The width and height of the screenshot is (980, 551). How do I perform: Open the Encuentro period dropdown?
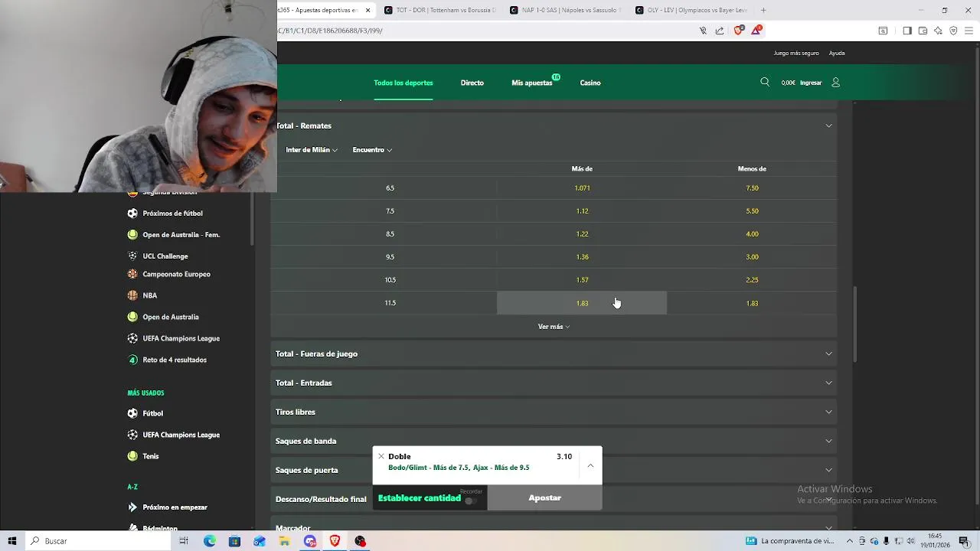point(372,150)
